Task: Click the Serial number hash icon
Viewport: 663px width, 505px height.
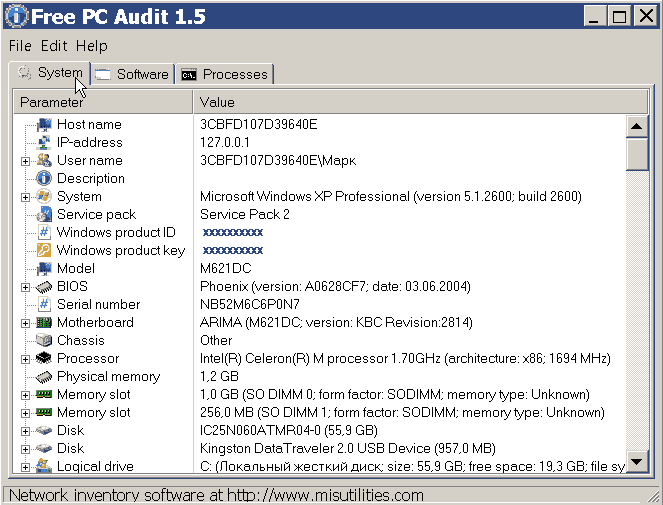Action: [44, 305]
